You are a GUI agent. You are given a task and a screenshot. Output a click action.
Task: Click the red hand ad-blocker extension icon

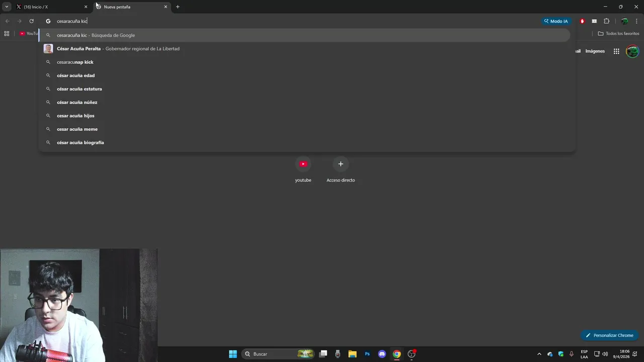[582, 21]
